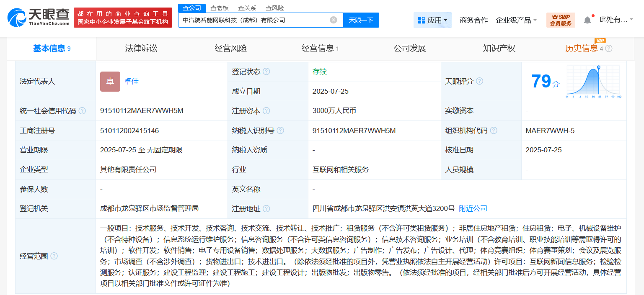Click help icon beside 组织机构代码
644x295 pixels.
tap(494, 131)
